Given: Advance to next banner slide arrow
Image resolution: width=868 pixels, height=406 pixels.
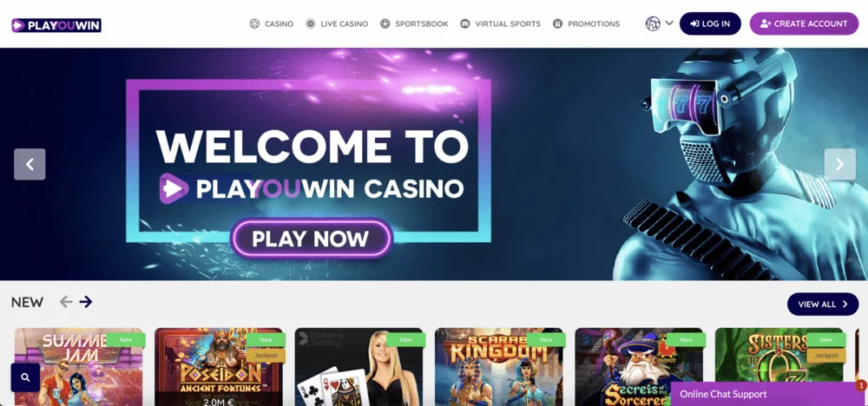Looking at the screenshot, I should [839, 164].
